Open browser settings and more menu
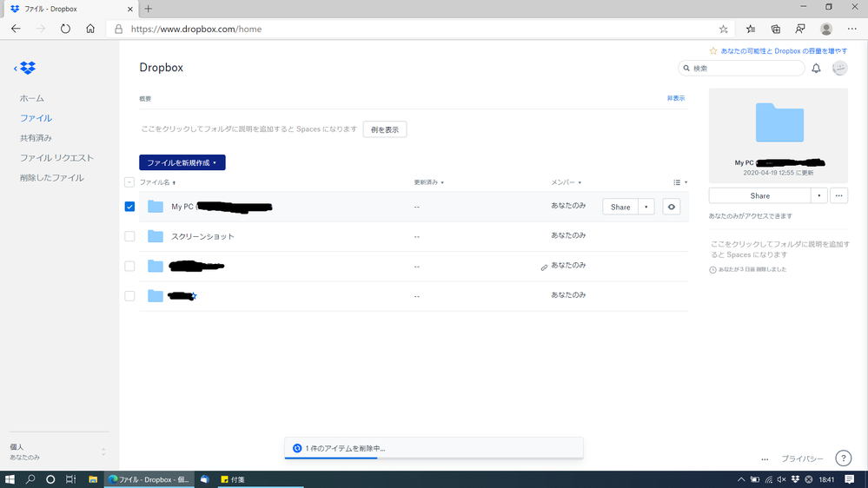 (x=851, y=29)
